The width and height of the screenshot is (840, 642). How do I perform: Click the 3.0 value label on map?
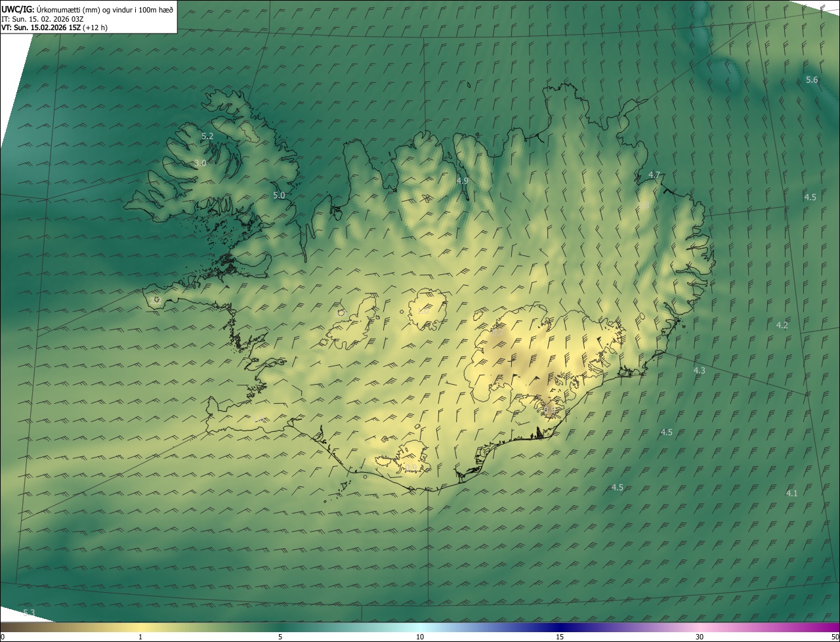[x=200, y=163]
